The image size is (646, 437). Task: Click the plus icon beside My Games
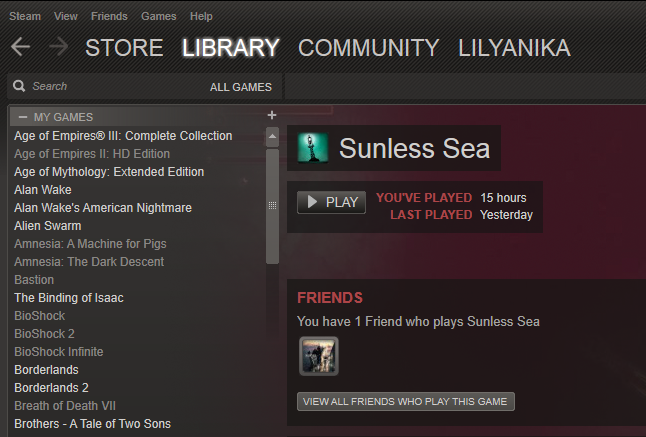[x=272, y=115]
